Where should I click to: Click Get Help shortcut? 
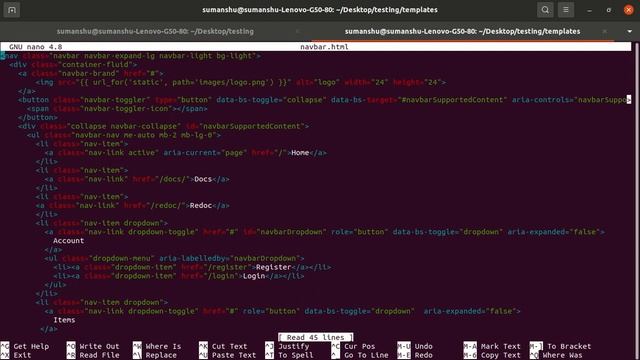click(25, 346)
